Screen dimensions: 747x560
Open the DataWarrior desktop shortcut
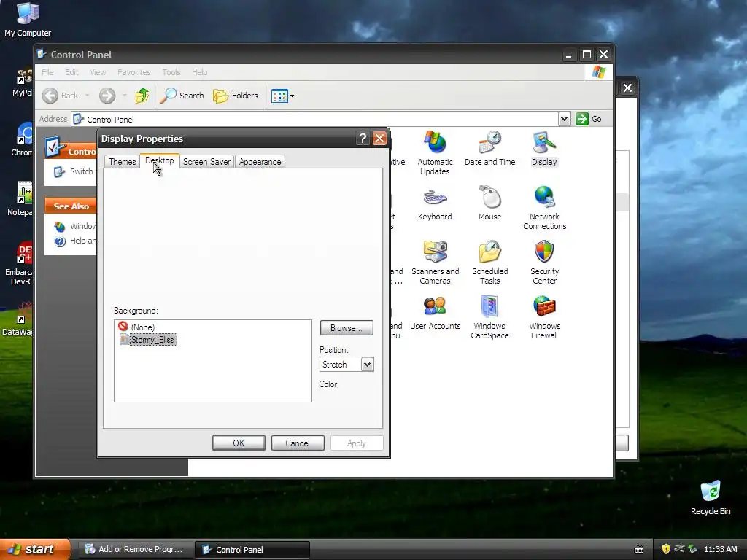pyautogui.click(x=18, y=318)
